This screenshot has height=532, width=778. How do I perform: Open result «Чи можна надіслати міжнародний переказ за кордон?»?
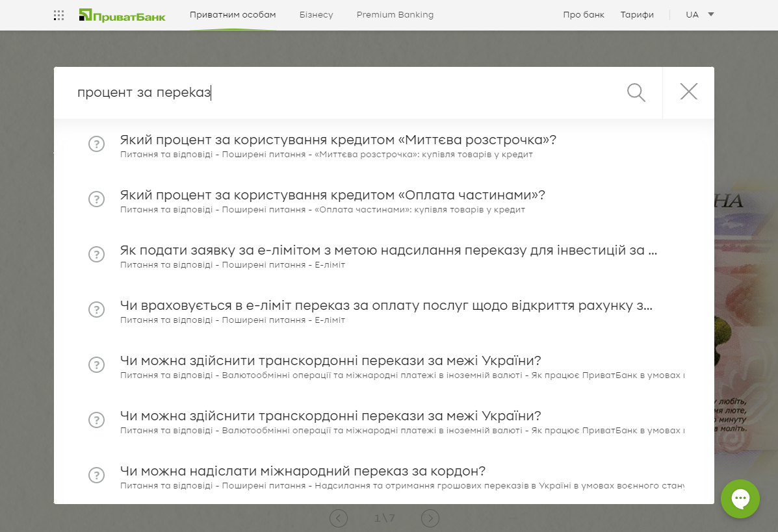pyautogui.click(x=302, y=470)
